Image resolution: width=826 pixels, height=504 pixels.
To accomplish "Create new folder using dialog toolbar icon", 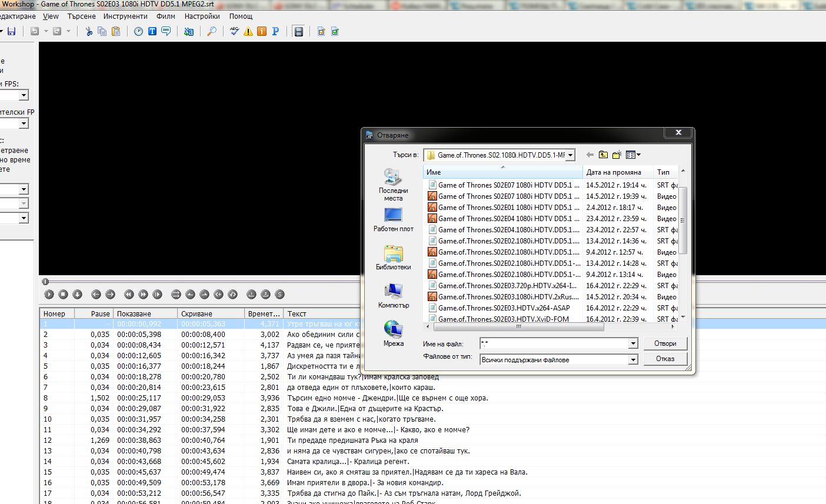I will (617, 155).
